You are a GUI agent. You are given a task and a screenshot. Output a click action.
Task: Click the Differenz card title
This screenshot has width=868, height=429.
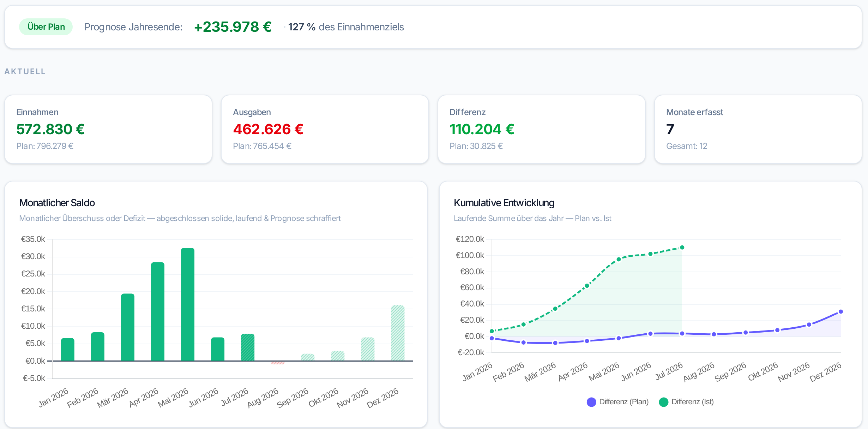tap(468, 112)
